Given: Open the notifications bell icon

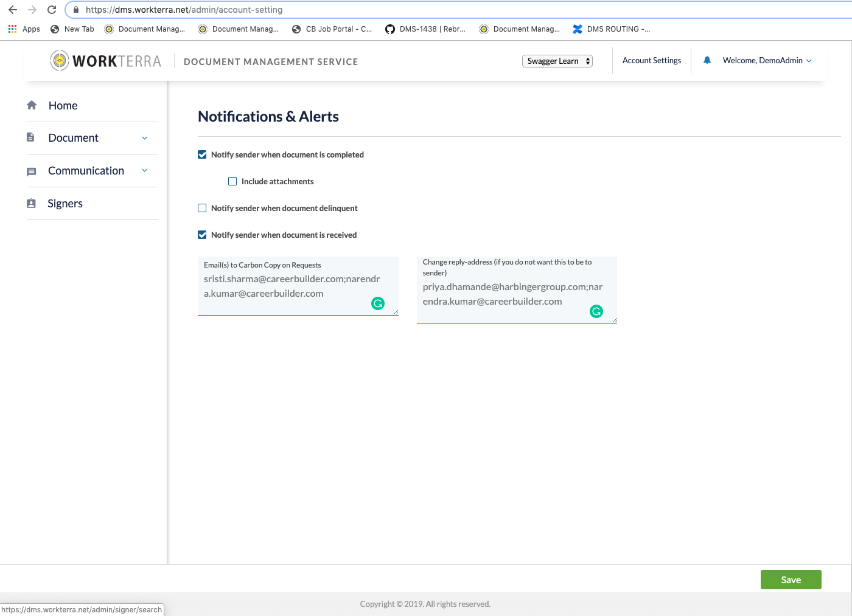Looking at the screenshot, I should pos(707,60).
